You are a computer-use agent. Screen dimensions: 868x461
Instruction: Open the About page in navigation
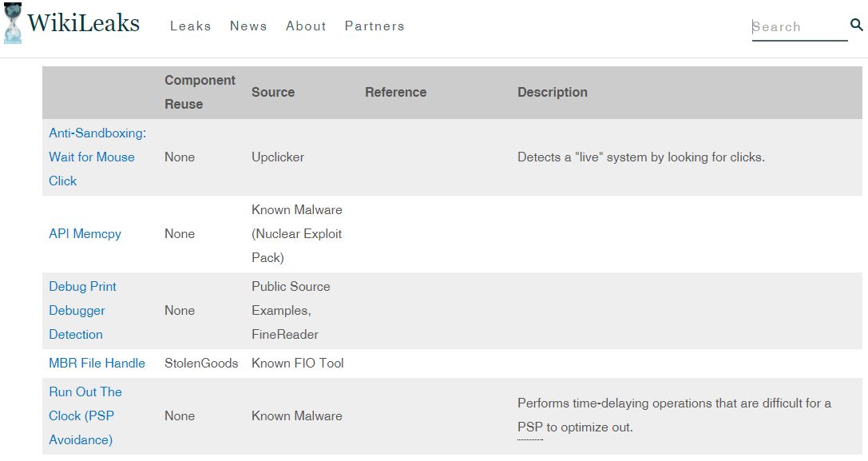306,26
